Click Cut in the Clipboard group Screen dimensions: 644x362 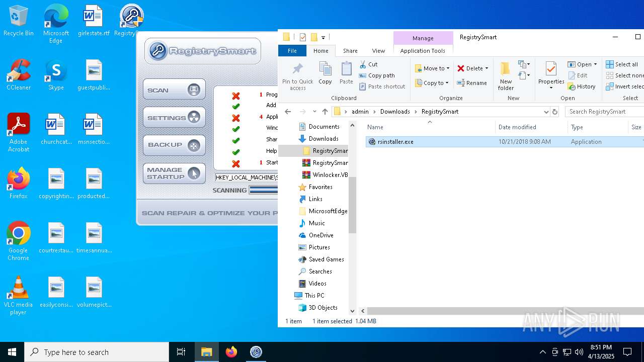pos(368,64)
